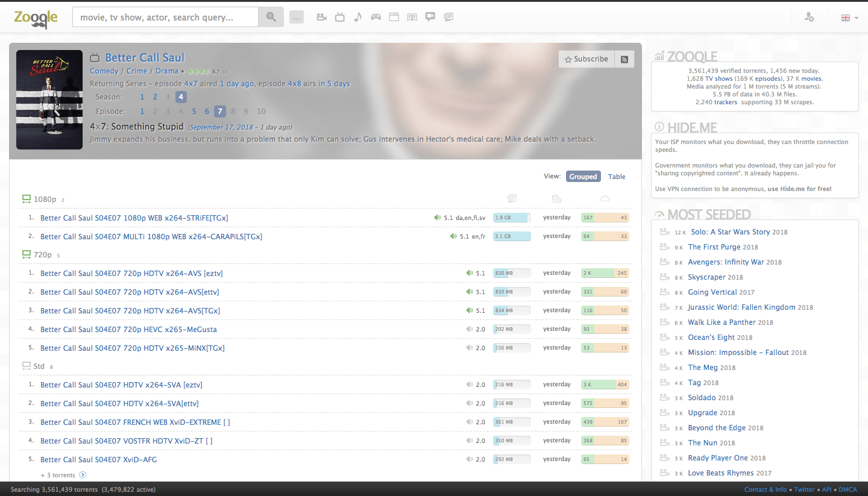868x496 pixels.
Task: Open Solo: A Star Wars Story
Action: (x=731, y=232)
